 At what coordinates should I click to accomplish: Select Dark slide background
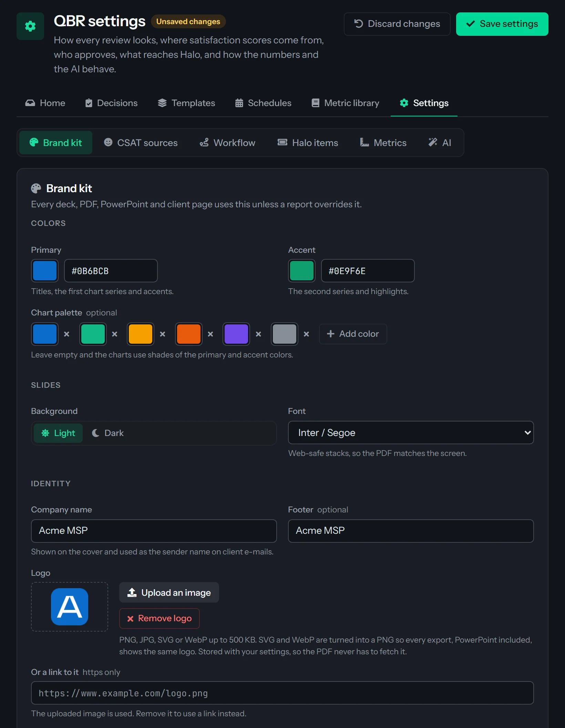point(108,433)
